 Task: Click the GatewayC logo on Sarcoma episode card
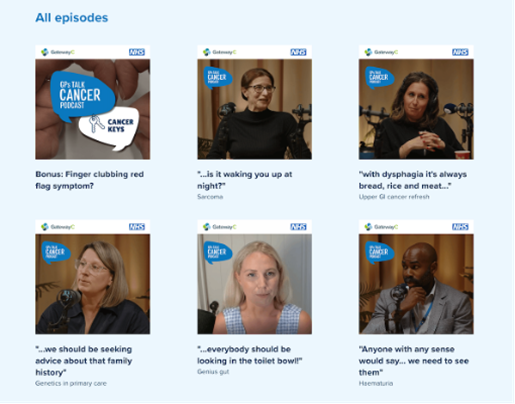pos(219,52)
